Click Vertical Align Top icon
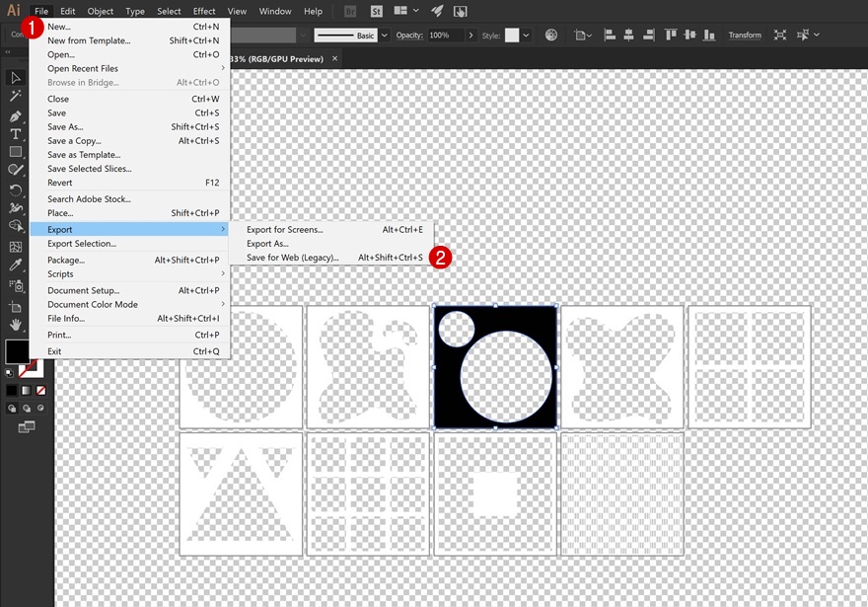Image resolution: width=868 pixels, height=607 pixels. [671, 35]
